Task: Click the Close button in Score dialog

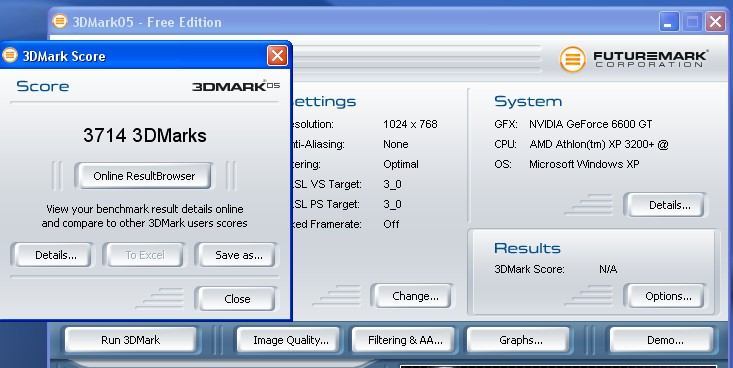Action: coord(237,299)
